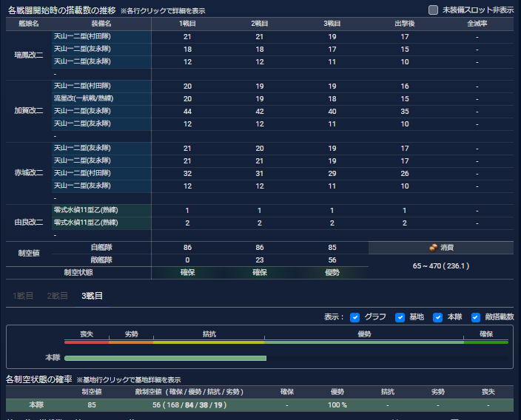Click the enemy air power value 23
The height and width of the screenshot is (420, 521).
coord(260,260)
